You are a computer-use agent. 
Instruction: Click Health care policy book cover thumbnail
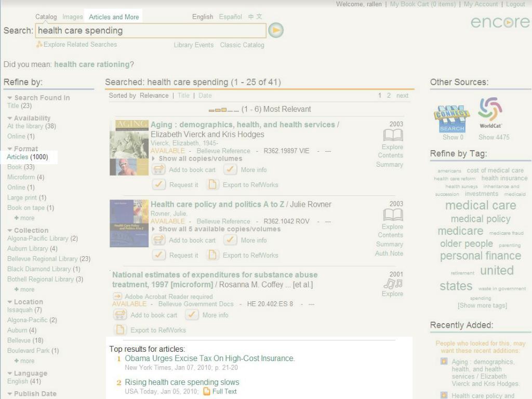pos(129,223)
